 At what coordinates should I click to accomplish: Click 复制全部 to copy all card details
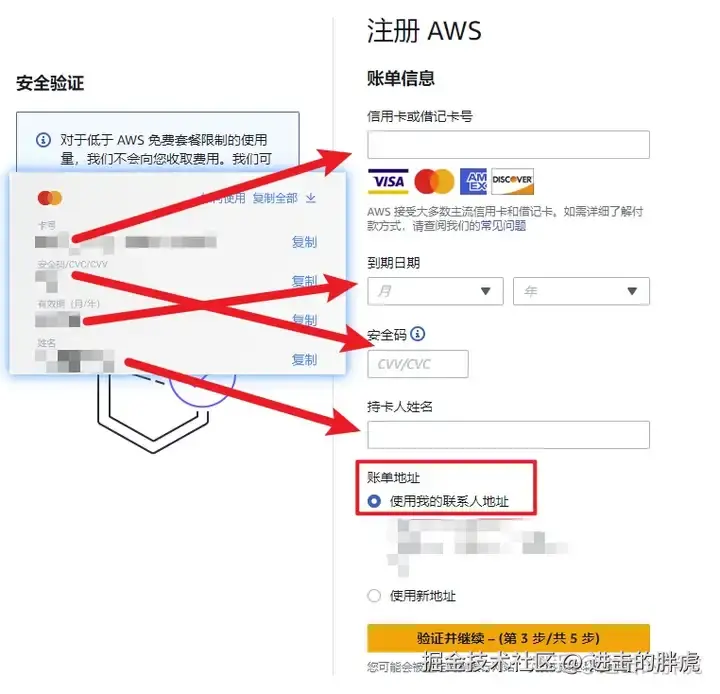[275, 198]
